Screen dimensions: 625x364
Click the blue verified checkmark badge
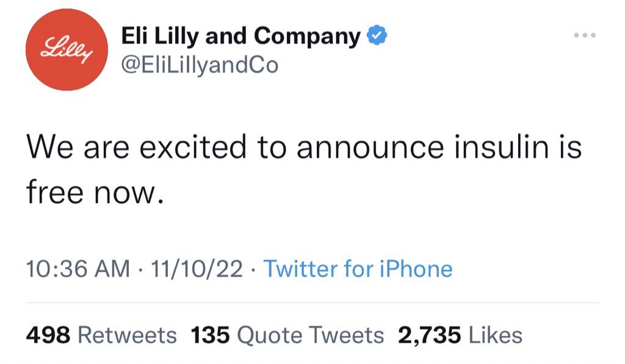click(377, 37)
